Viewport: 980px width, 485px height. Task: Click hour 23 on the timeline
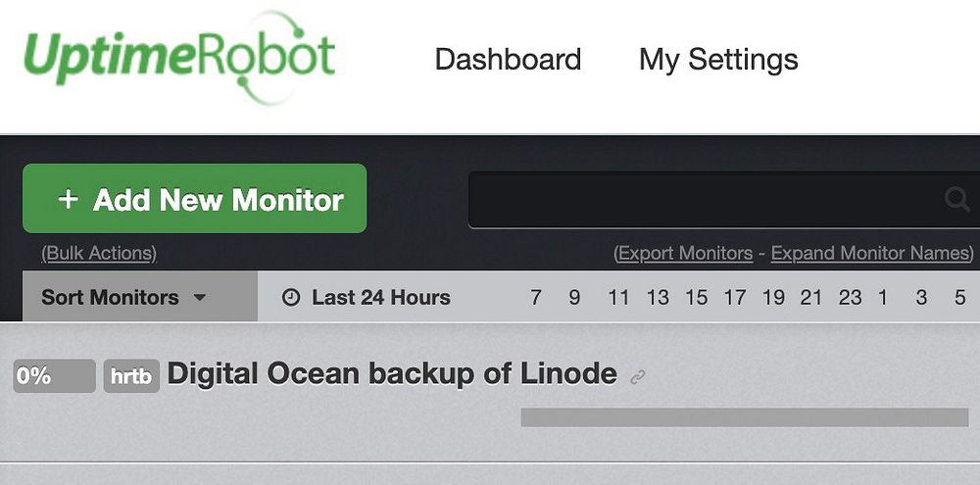tap(850, 298)
